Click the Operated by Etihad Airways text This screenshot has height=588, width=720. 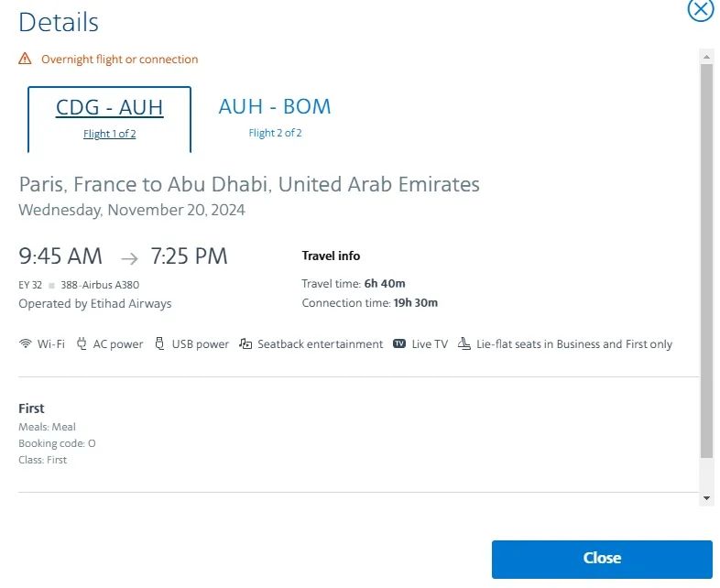coord(95,303)
